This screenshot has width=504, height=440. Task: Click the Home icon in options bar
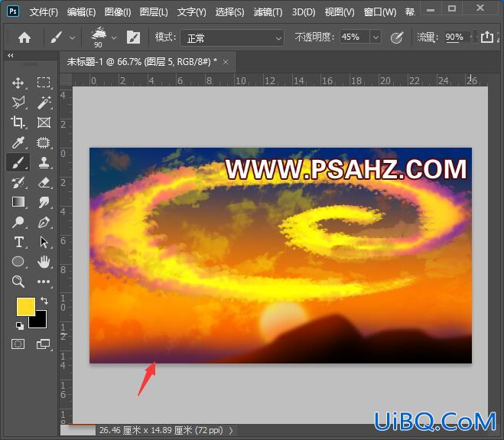[x=24, y=38]
